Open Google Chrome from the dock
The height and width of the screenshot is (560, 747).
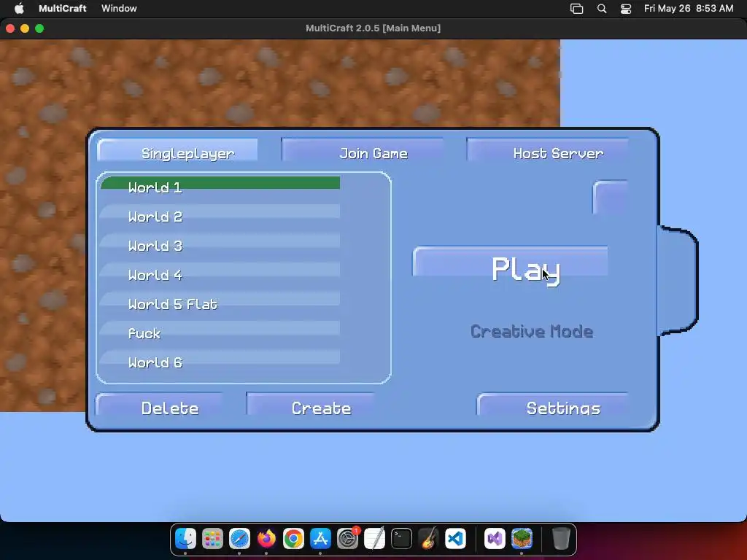coord(293,539)
